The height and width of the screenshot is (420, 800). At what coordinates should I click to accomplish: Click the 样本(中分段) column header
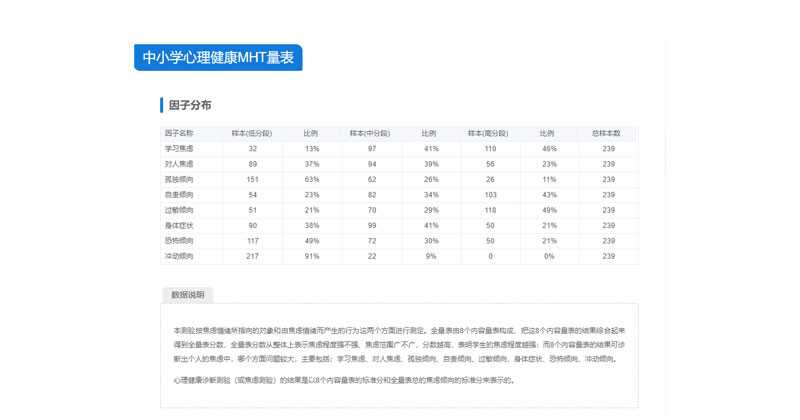point(370,133)
